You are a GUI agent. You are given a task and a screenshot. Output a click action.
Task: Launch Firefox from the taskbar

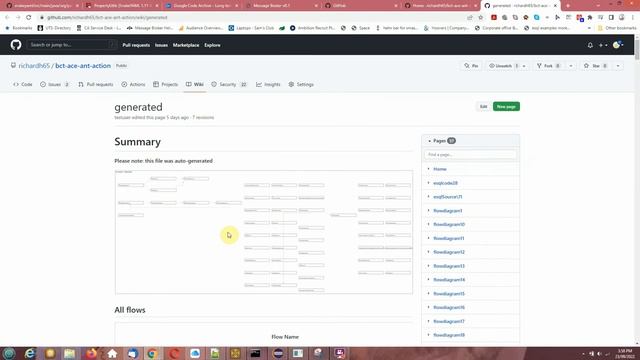click(91, 353)
